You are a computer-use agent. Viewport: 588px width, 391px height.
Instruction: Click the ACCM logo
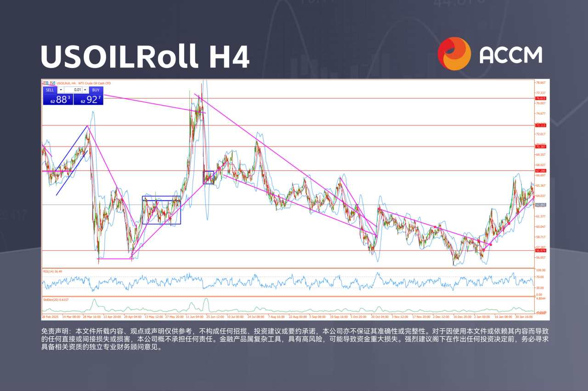tap(490, 54)
